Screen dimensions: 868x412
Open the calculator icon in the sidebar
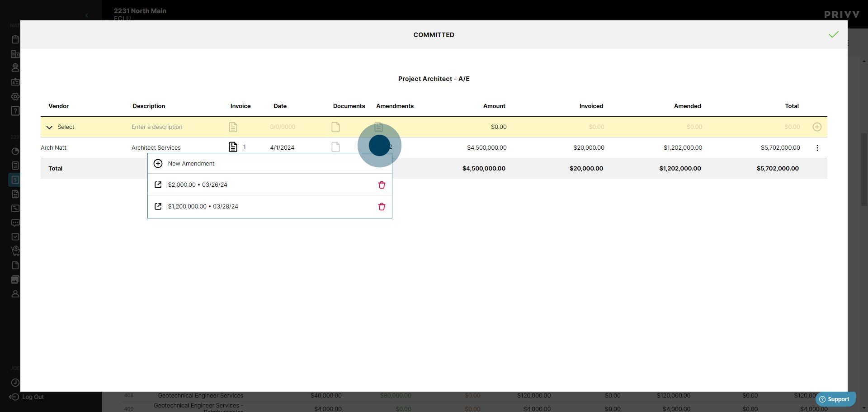[15, 166]
